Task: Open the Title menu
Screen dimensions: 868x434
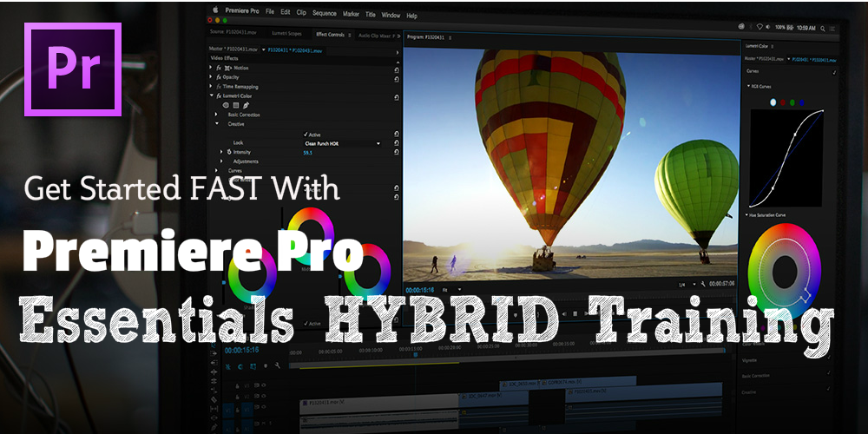Action: [x=371, y=15]
